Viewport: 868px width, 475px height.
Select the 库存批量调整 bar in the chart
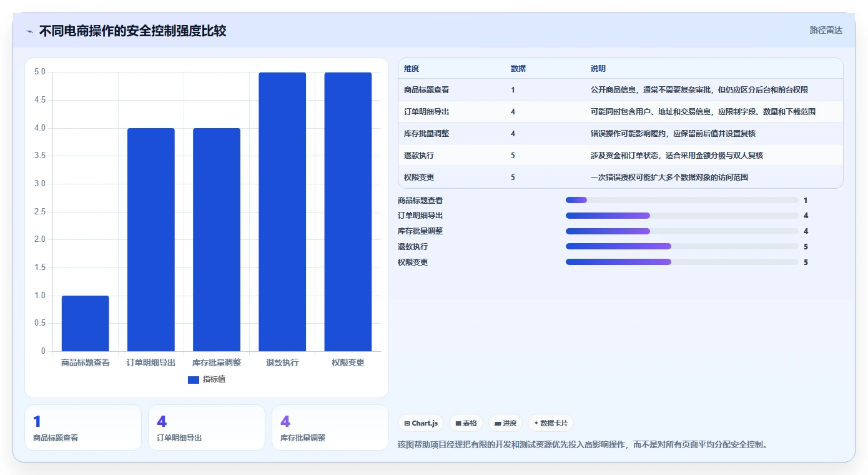point(217,239)
